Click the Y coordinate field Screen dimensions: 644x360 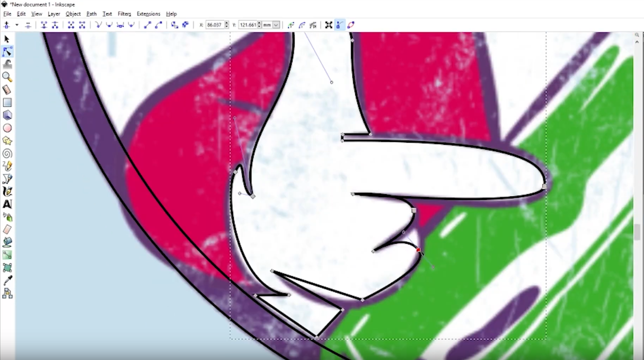click(248, 25)
